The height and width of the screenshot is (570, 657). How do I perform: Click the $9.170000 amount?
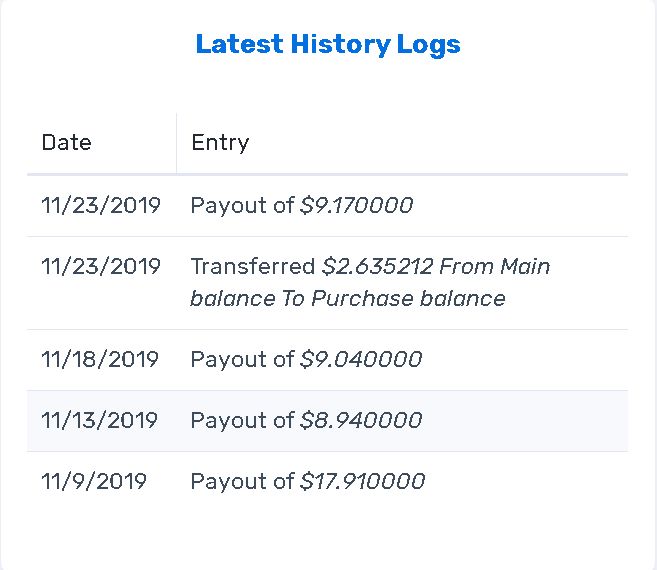pos(357,205)
